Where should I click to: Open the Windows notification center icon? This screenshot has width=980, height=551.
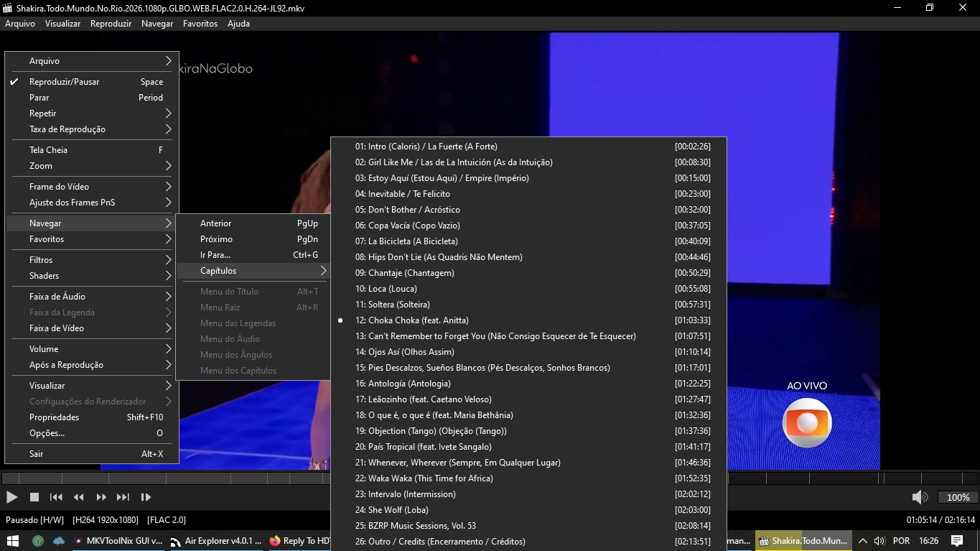click(x=957, y=541)
